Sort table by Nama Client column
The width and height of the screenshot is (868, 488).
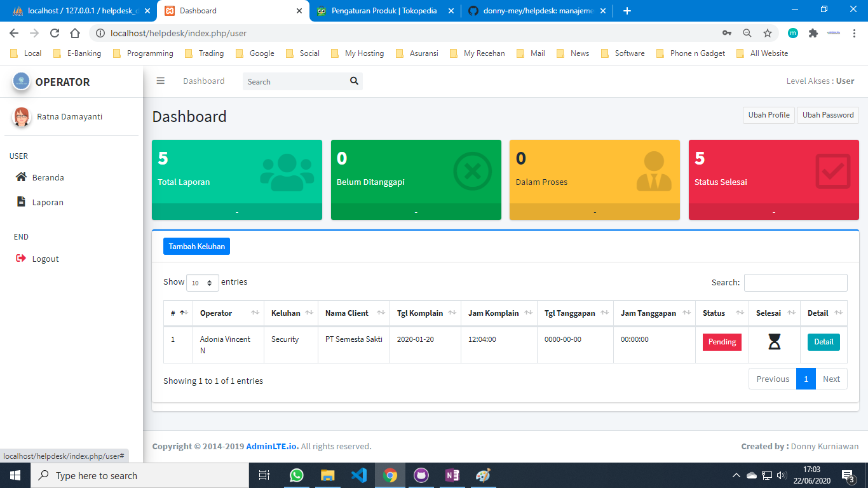tap(354, 313)
